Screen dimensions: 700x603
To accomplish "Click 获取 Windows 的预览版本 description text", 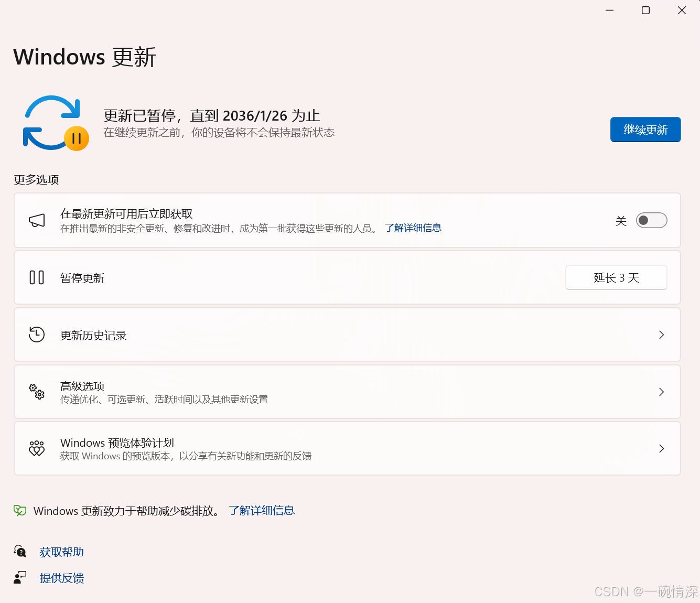I will click(x=186, y=456).
